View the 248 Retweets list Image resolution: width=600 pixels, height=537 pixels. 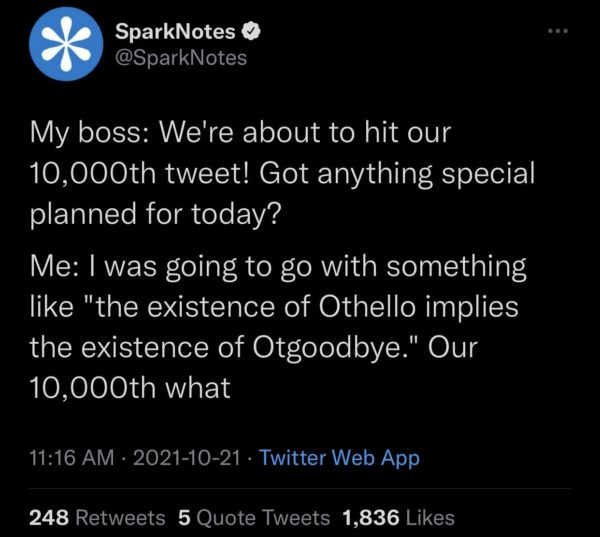98,517
